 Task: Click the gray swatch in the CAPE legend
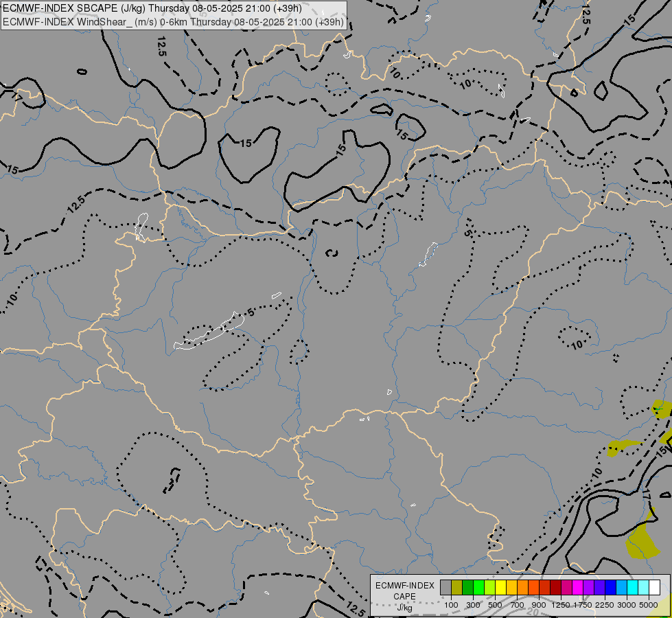445,588
